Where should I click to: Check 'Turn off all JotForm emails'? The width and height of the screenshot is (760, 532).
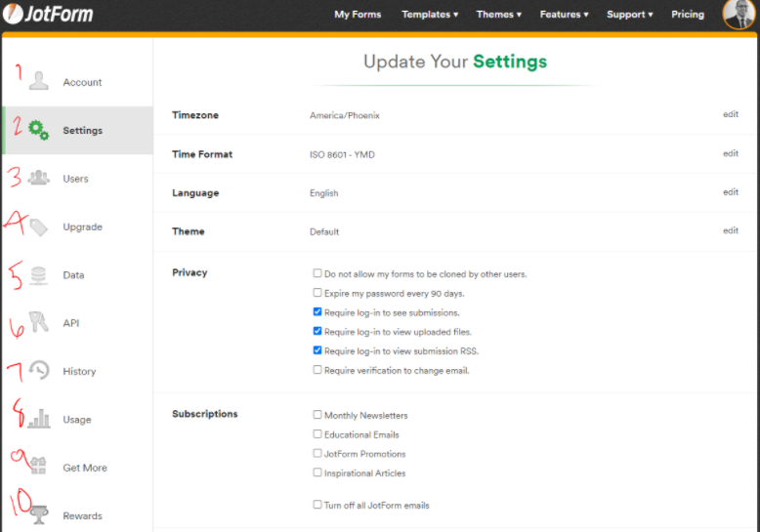pyautogui.click(x=317, y=505)
